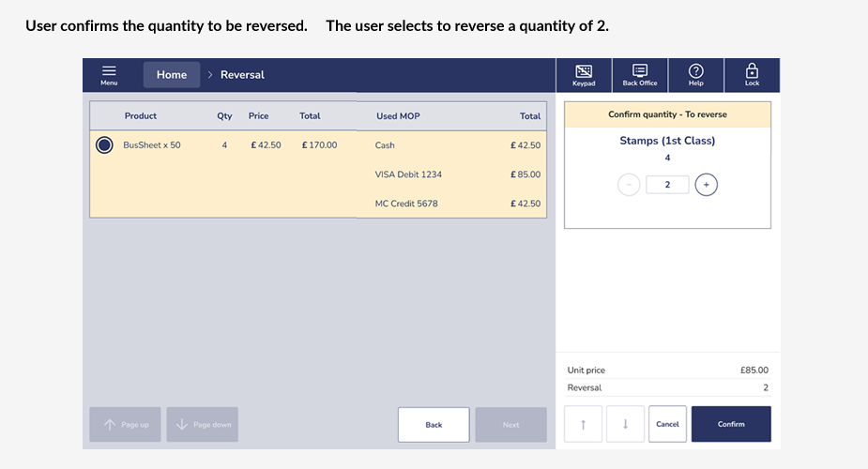868x469 pixels.
Task: Click the Price column header
Action: pyautogui.click(x=258, y=115)
